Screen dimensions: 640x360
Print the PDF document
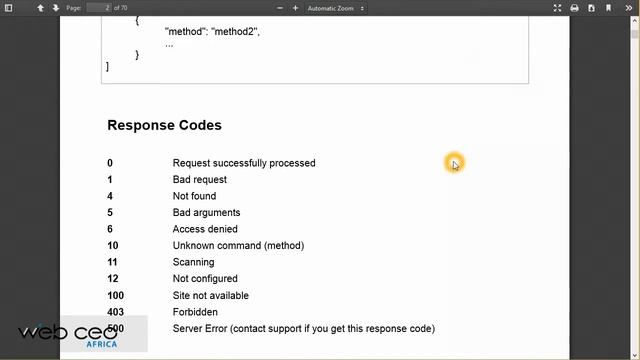[574, 8]
